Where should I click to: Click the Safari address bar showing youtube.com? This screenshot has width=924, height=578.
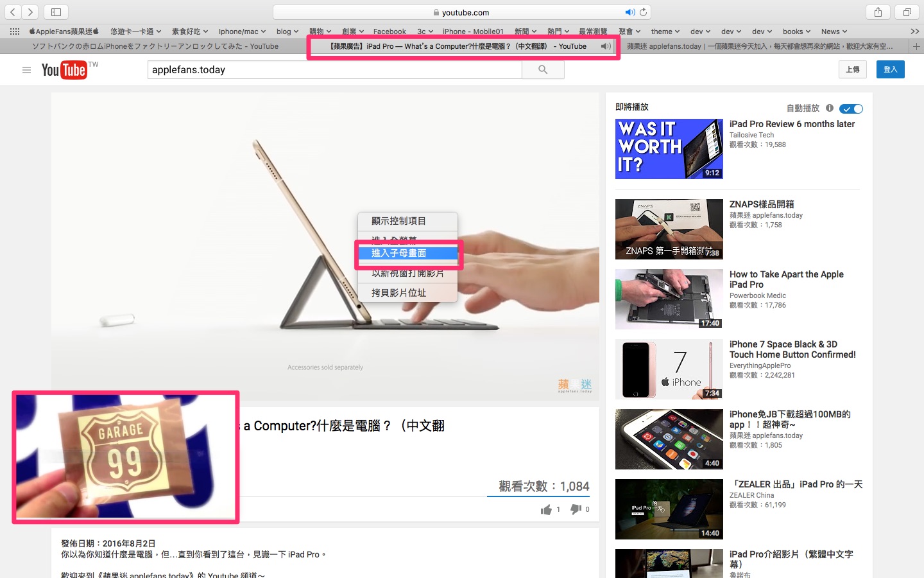coord(462,12)
